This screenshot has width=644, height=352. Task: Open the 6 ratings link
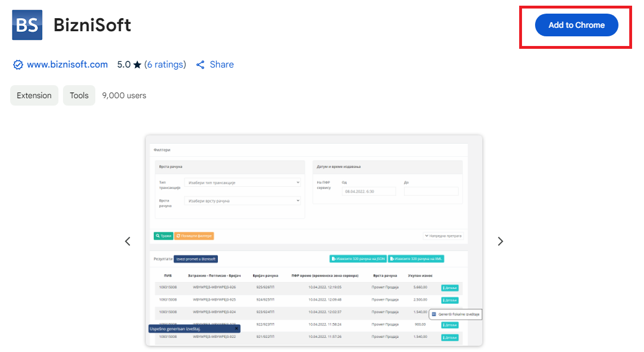coord(165,65)
